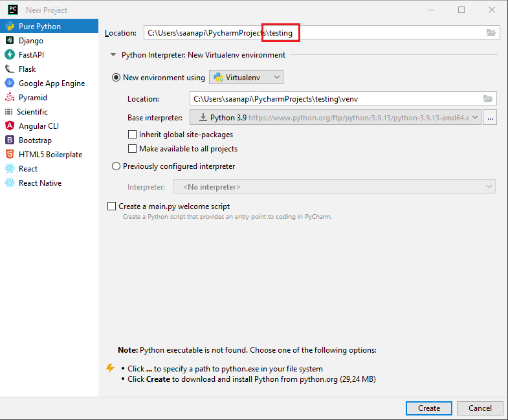Click the Django project type icon
Screen dimensions: 508x420
10,41
